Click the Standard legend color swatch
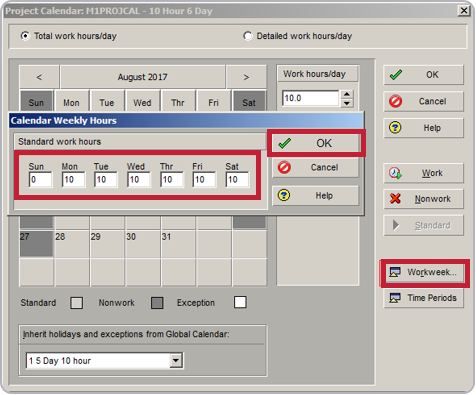This screenshot has width=476, height=395. [77, 303]
